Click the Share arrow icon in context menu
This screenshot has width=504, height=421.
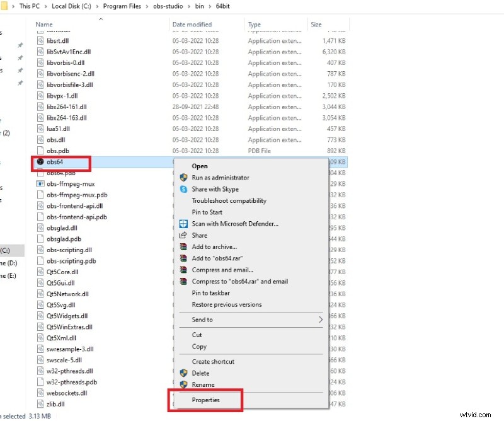tap(184, 235)
